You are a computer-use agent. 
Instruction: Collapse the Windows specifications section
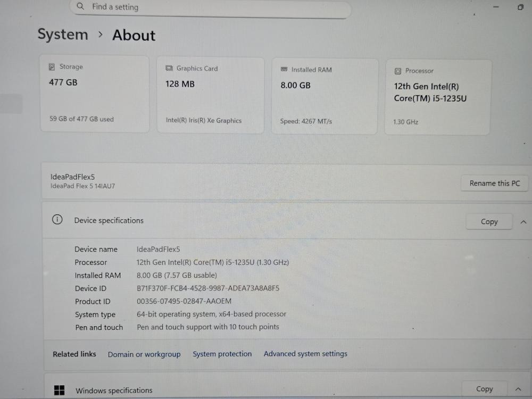point(518,389)
